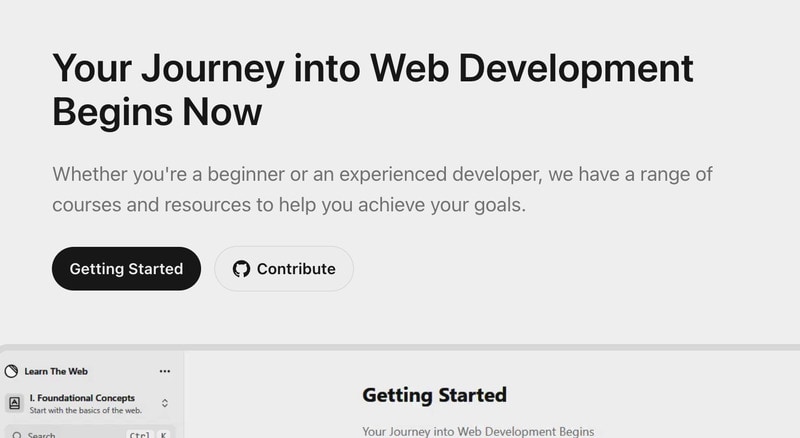Click the GitHub icon in Contribute button
The width and height of the screenshot is (800, 438).
click(x=241, y=269)
